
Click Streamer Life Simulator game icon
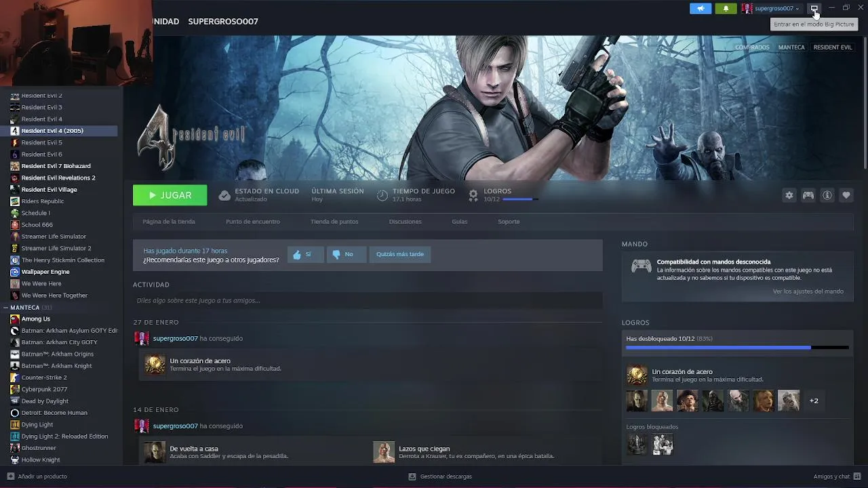[x=15, y=237]
